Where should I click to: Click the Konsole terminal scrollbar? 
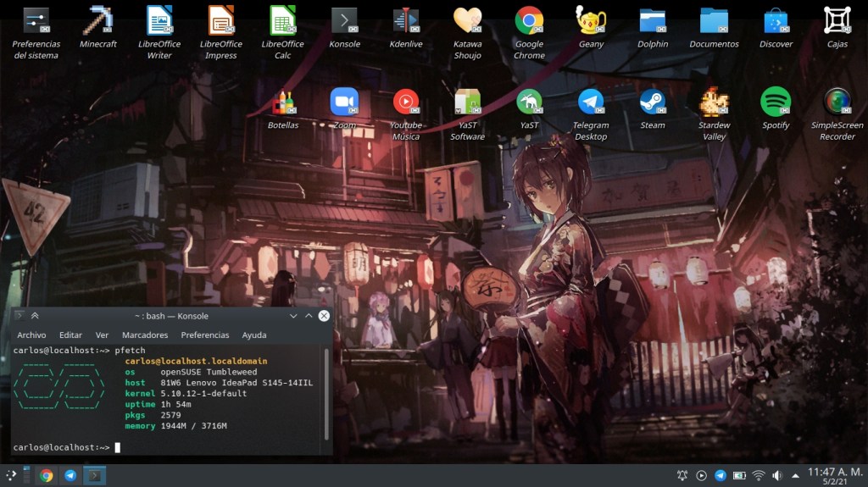click(x=326, y=394)
